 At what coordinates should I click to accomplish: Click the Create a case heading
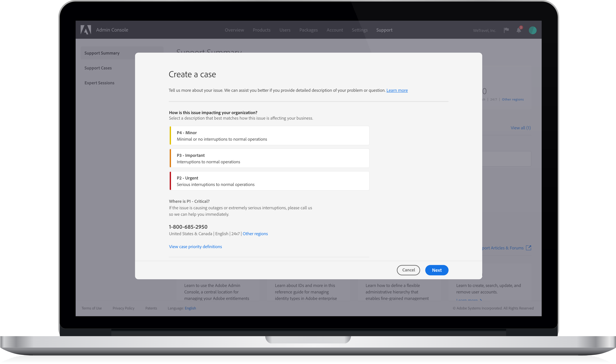[x=192, y=74]
